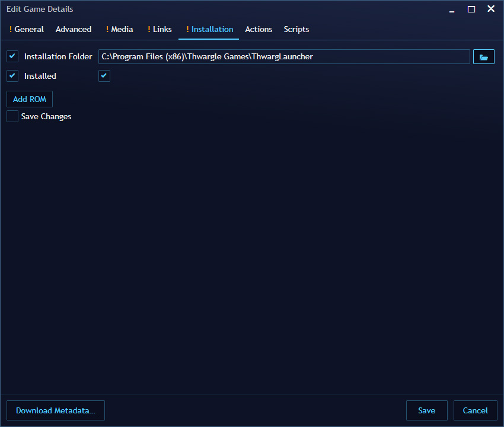The image size is (504, 427).
Task: Click the minimize window icon
Action: coord(451,9)
